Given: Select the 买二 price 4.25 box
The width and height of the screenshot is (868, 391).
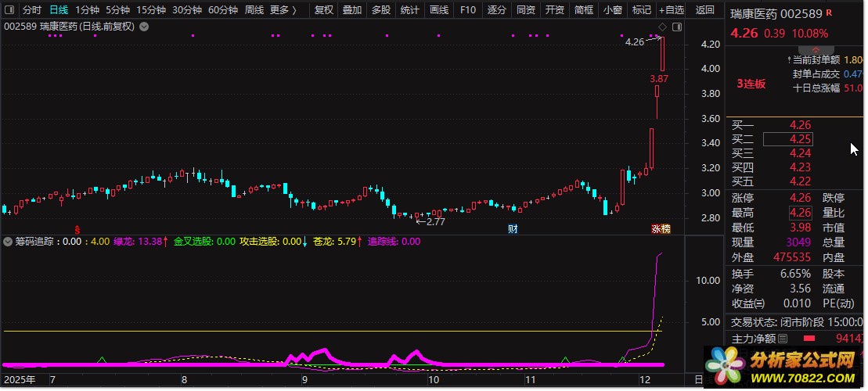Looking at the screenshot, I should 788,139.
